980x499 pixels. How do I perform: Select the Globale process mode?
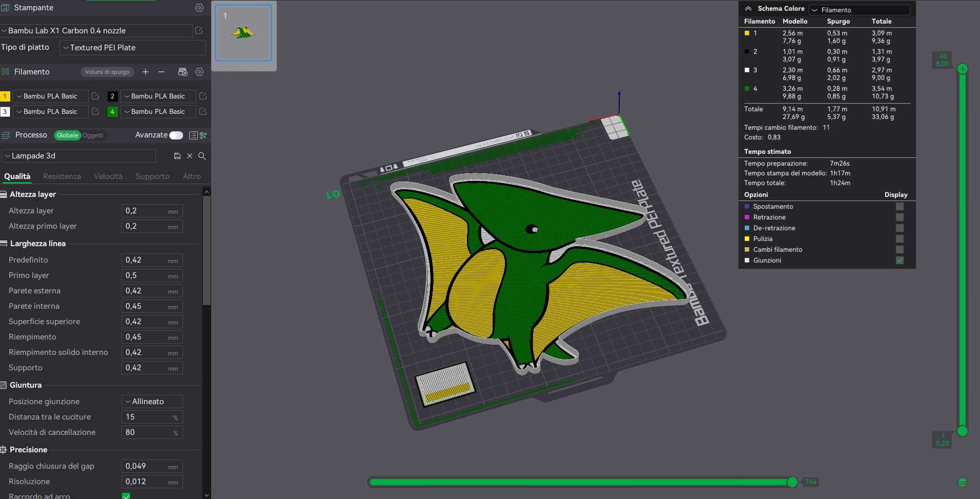click(x=68, y=135)
